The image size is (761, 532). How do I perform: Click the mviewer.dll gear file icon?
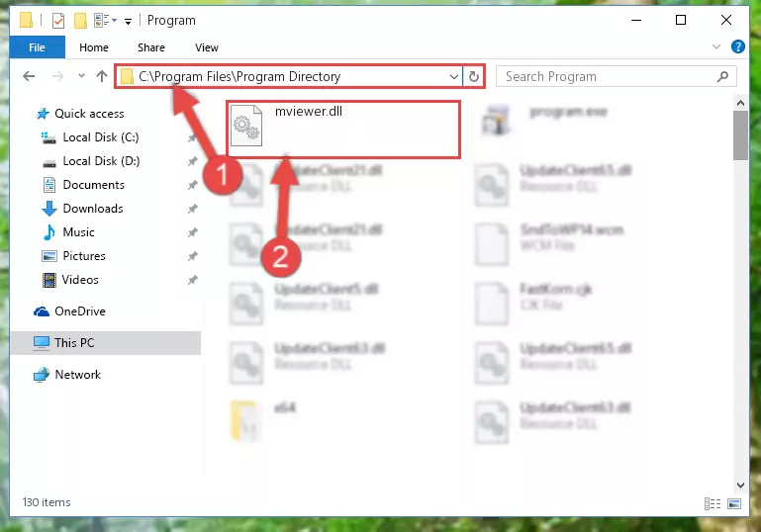[x=246, y=127]
